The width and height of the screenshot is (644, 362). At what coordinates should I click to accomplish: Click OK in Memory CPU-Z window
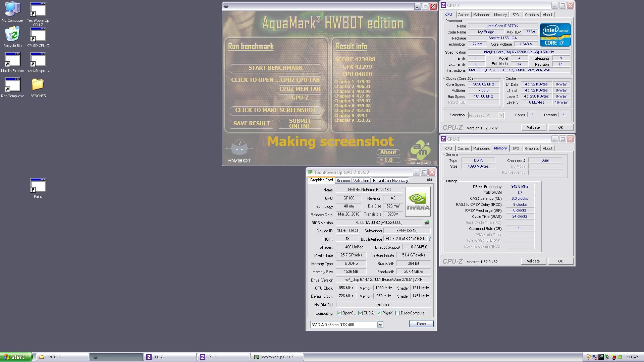pos(560,261)
